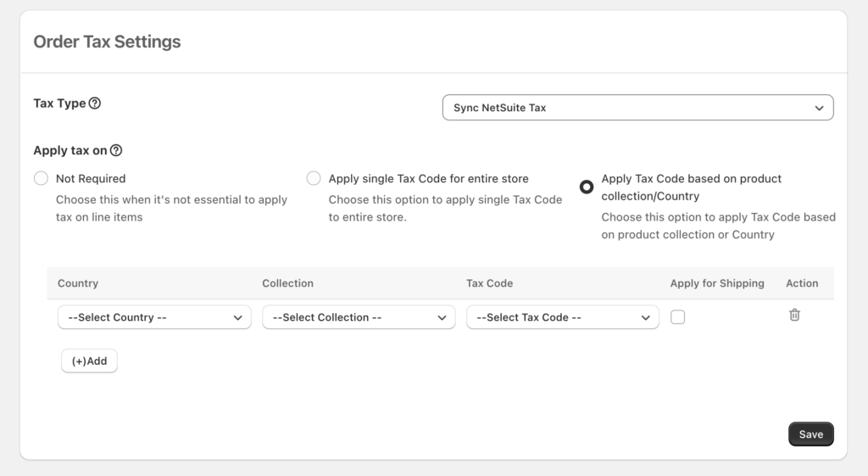Expand the Select Collection dropdown

pos(359,317)
